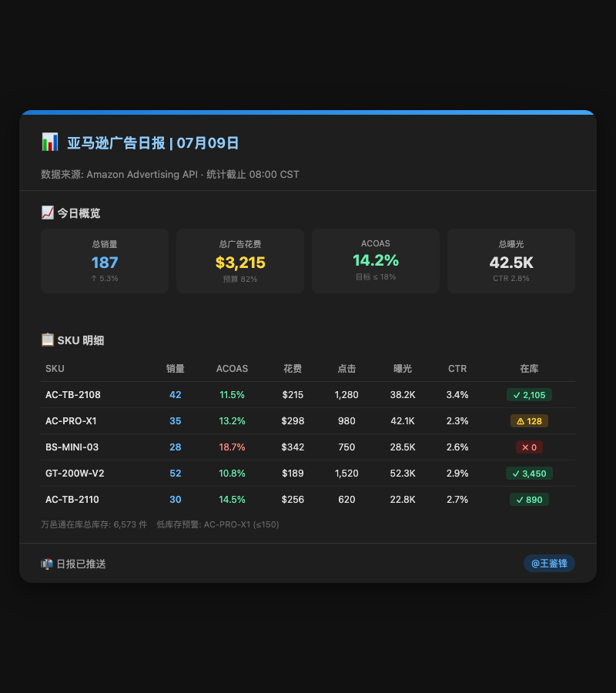616x693 pixels.
Task: Click the stock badge 890
Action: pyautogui.click(x=529, y=500)
